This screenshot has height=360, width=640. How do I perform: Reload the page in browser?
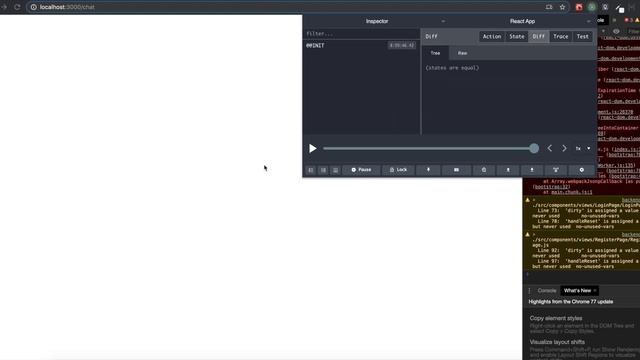click(17, 7)
